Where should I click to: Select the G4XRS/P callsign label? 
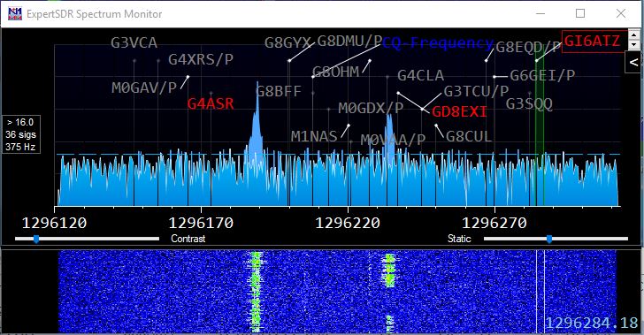(x=201, y=60)
